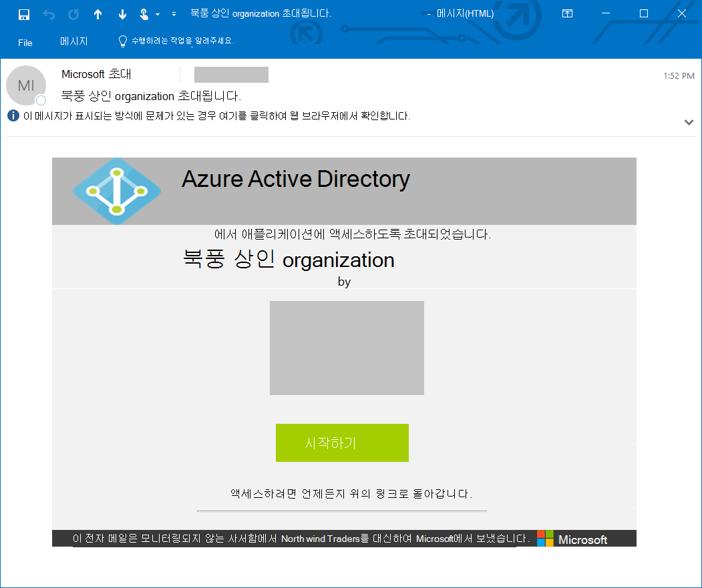Click the lightbulb Tell Me icon
Image resolution: width=702 pixels, height=588 pixels.
(122, 41)
